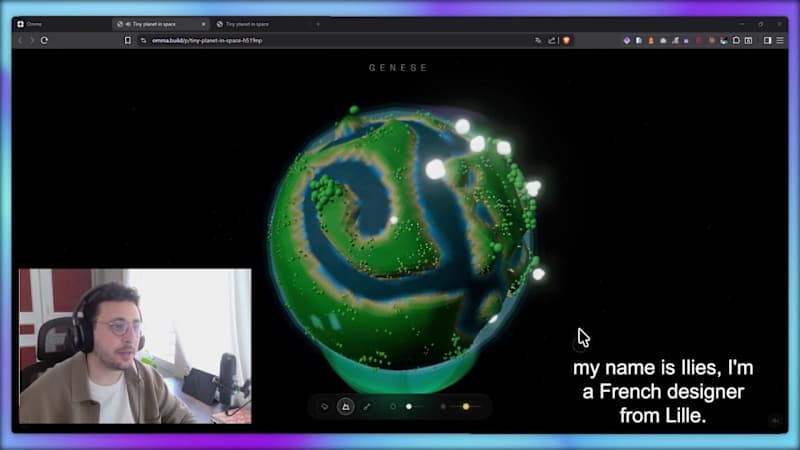Click the purple diamond extension icon
This screenshot has height=450, width=800.
[627, 40]
